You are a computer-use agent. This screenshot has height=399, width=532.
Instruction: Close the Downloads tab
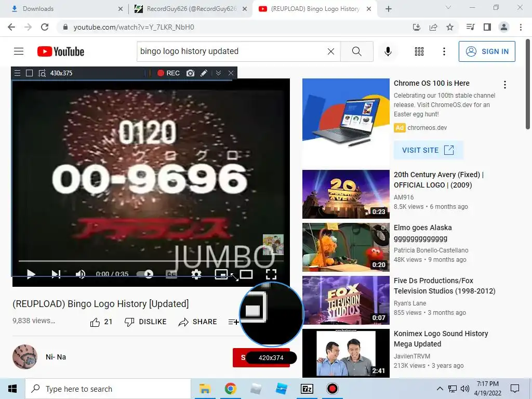121,9
